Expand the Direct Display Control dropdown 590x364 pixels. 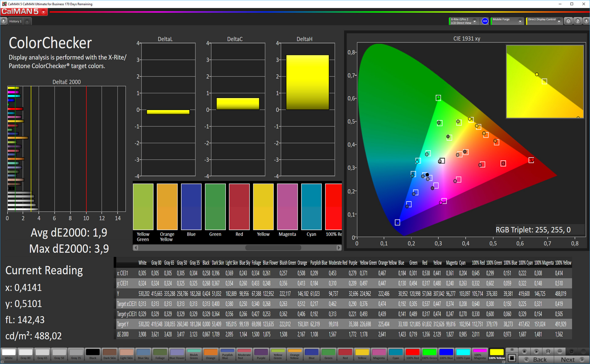[x=559, y=21]
